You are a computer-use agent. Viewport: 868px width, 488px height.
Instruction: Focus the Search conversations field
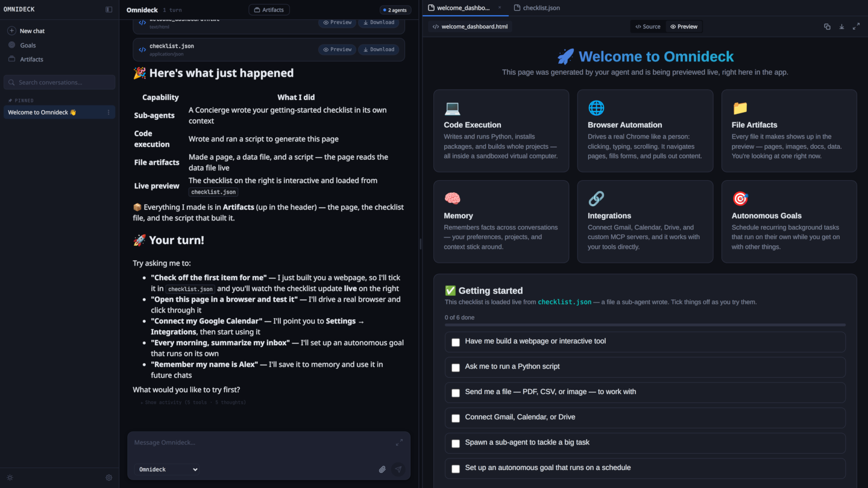59,83
